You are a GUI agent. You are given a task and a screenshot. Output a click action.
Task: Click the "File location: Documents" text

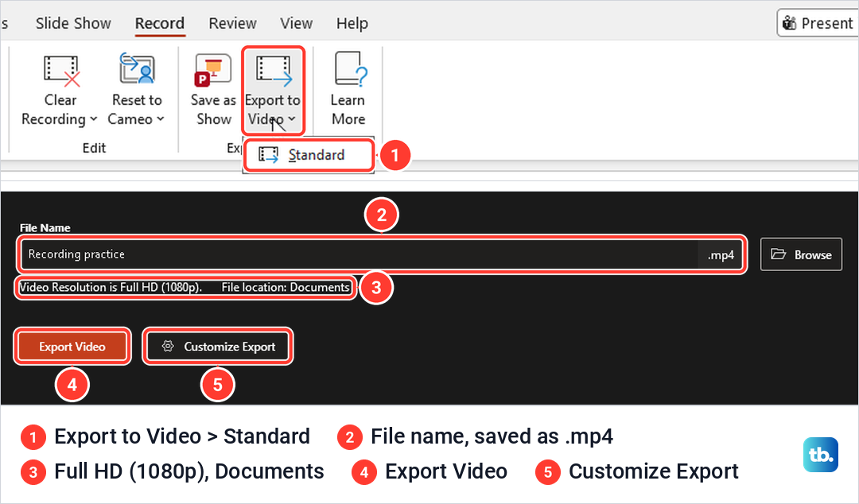tap(286, 287)
